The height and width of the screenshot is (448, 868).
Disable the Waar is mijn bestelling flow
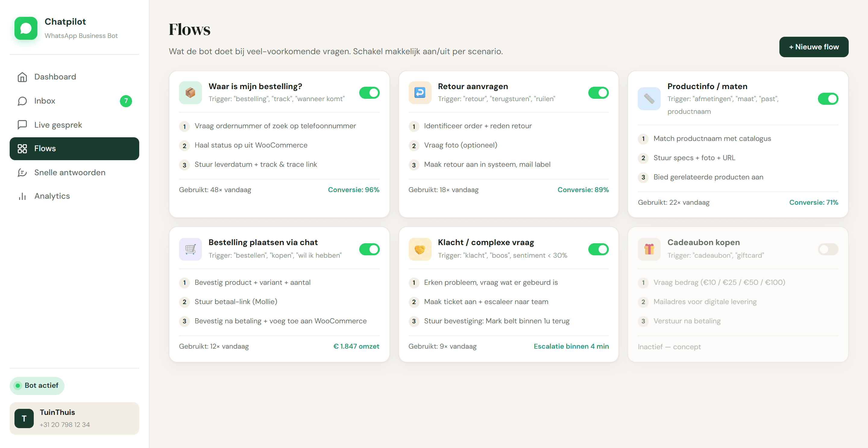(x=369, y=92)
